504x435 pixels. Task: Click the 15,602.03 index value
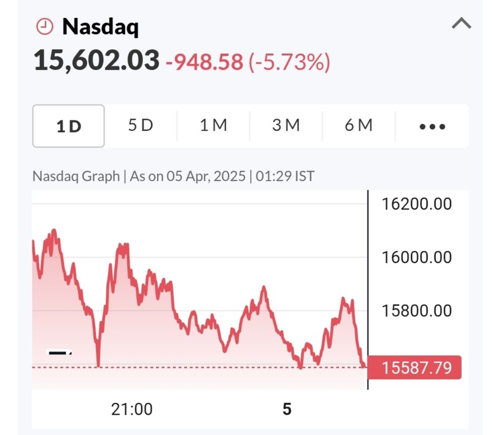pos(96,60)
